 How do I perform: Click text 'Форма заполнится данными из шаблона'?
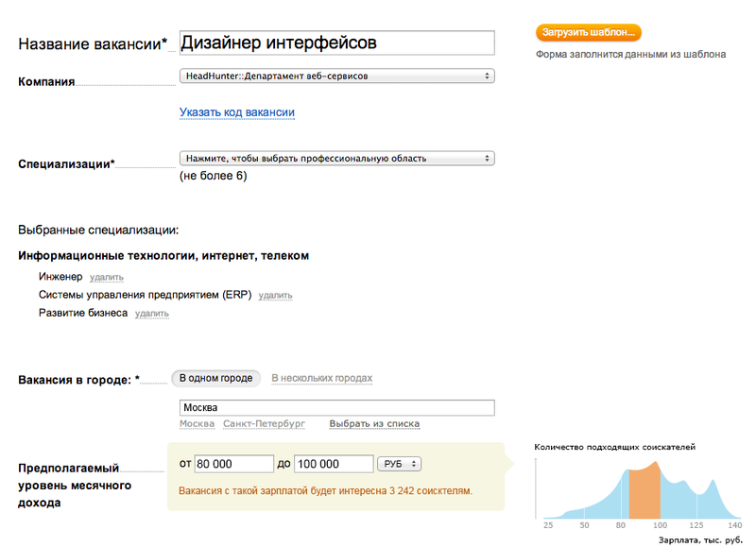tap(630, 55)
